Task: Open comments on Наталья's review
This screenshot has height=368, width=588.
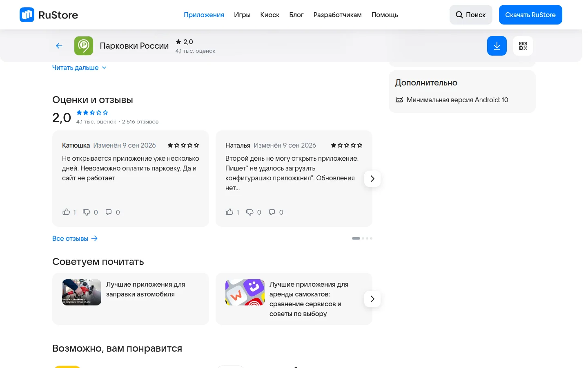Action: (272, 212)
